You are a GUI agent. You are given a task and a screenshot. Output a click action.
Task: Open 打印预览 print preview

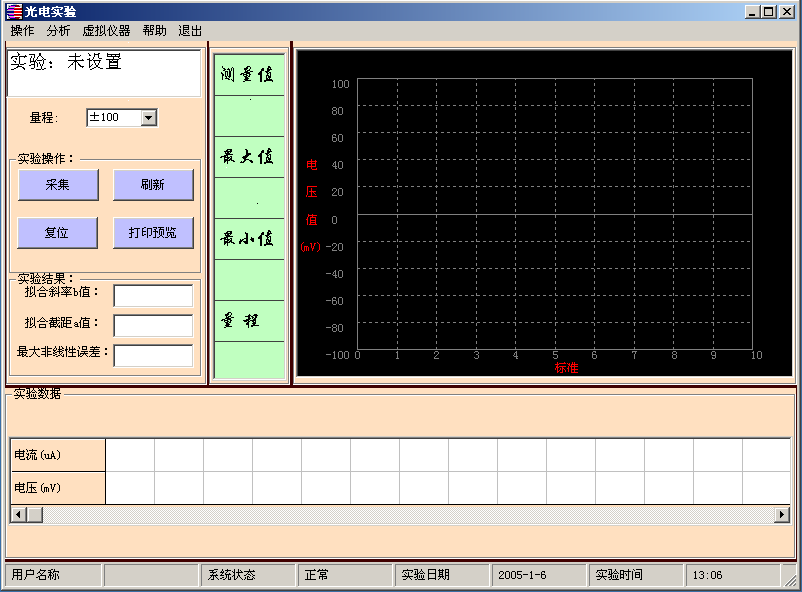(153, 233)
